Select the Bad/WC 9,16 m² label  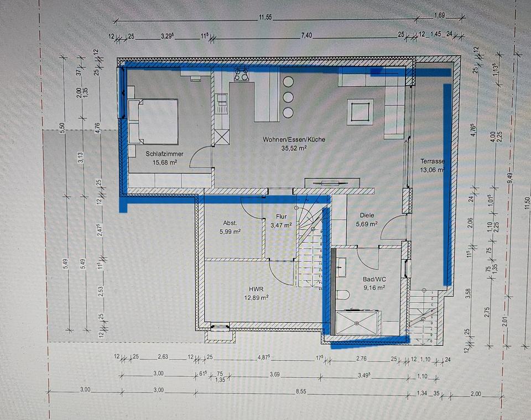374,283
